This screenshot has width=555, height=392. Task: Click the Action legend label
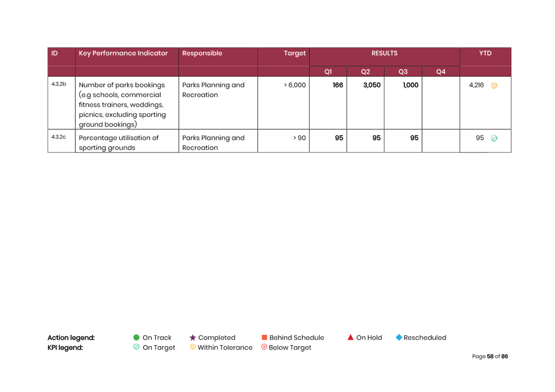point(71,338)
